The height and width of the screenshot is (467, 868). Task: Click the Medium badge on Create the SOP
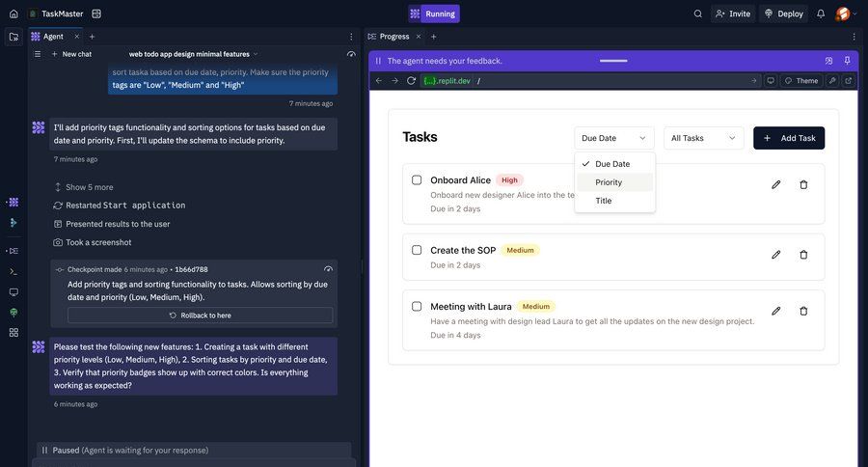click(521, 251)
